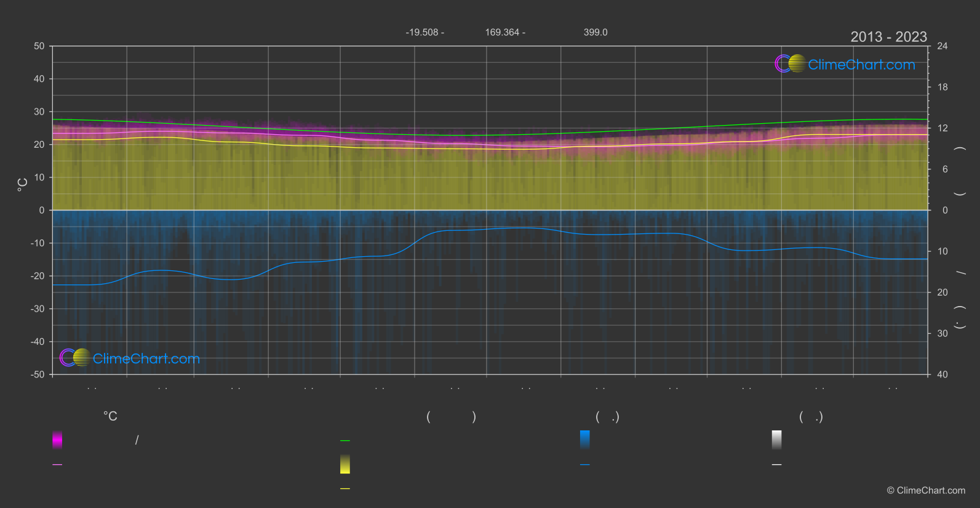This screenshot has height=508, width=980.
Task: Click the 399.0 value in header
Action: [x=596, y=32]
